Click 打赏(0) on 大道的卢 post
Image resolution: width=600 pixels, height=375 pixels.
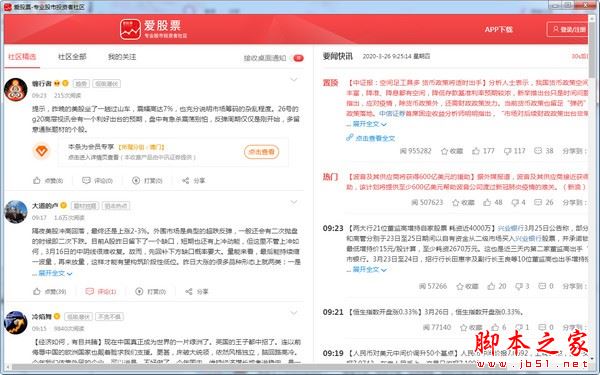151,292
